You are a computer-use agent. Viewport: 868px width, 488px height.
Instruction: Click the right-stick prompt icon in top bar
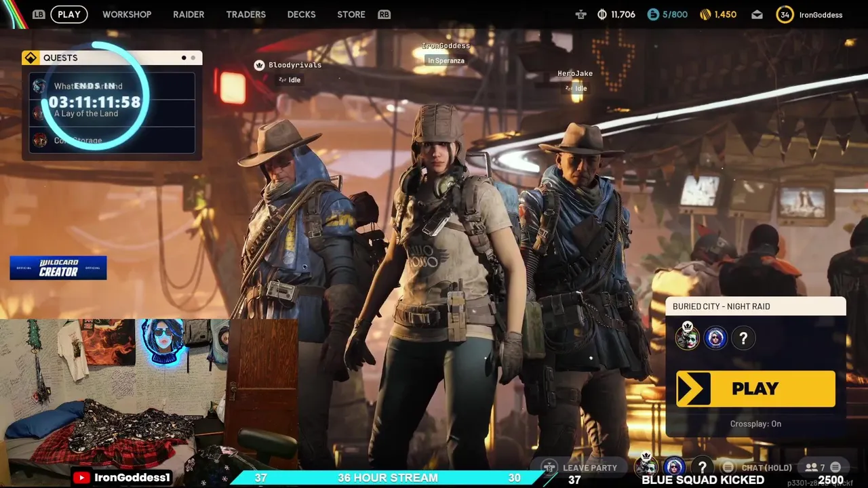tap(580, 14)
